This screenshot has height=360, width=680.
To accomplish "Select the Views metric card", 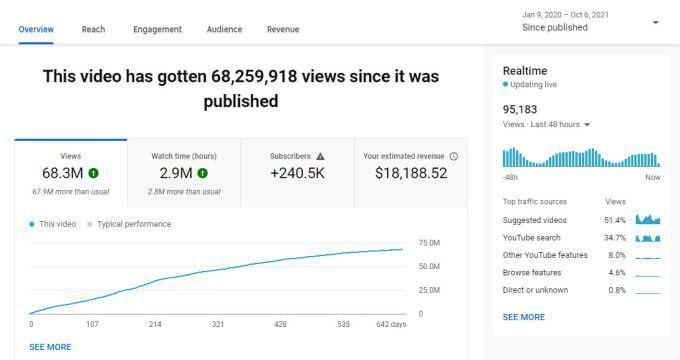I will pyautogui.click(x=71, y=173).
